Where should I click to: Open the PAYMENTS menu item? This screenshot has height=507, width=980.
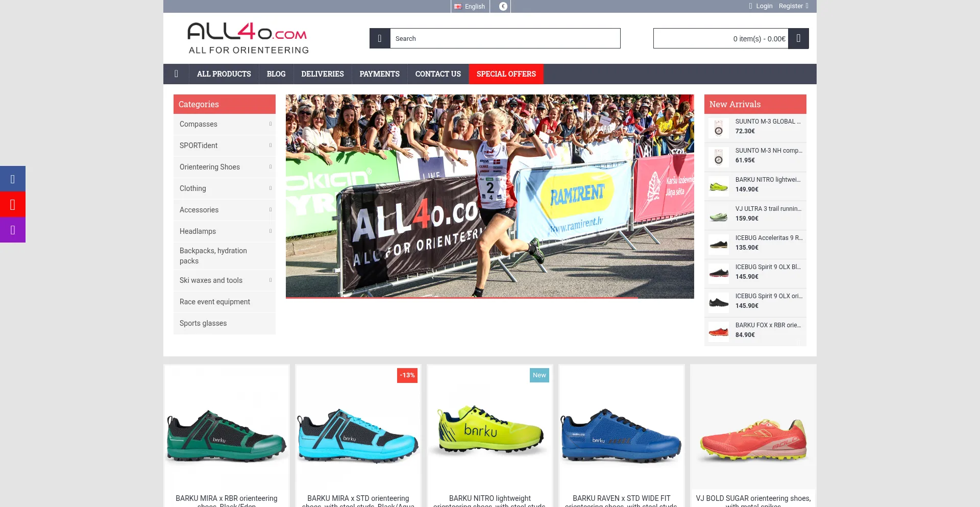(x=380, y=74)
